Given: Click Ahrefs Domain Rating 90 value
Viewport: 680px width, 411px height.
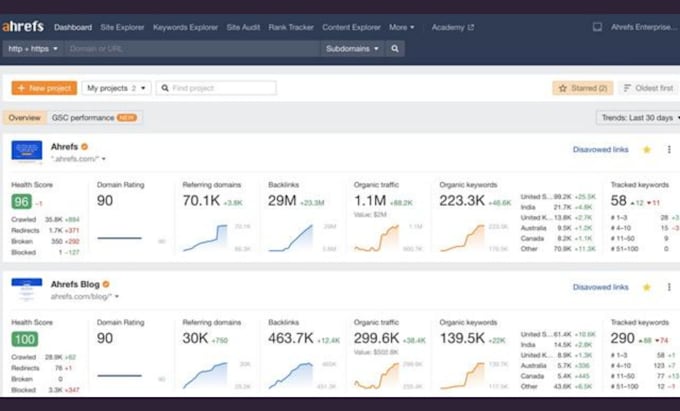Looking at the screenshot, I should (x=105, y=200).
